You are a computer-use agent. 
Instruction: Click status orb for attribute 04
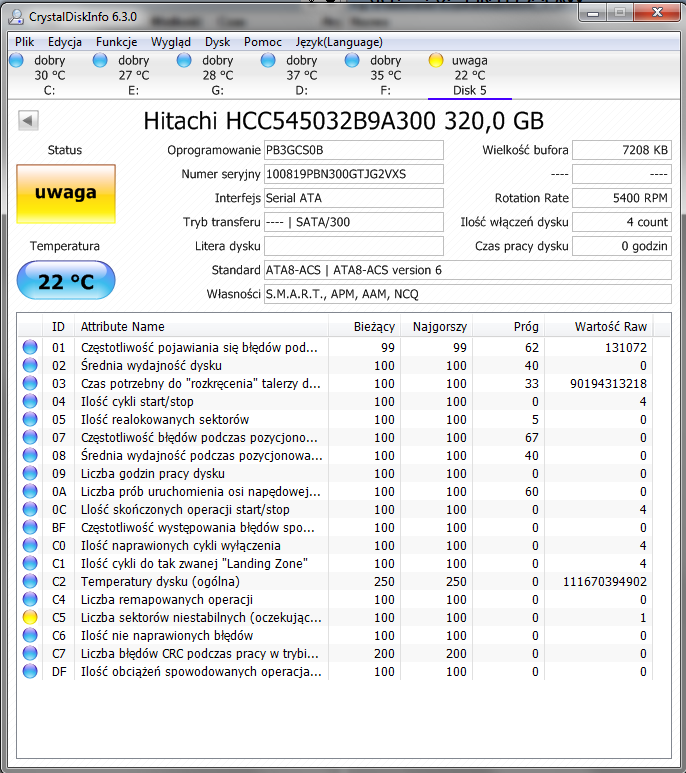click(x=30, y=401)
